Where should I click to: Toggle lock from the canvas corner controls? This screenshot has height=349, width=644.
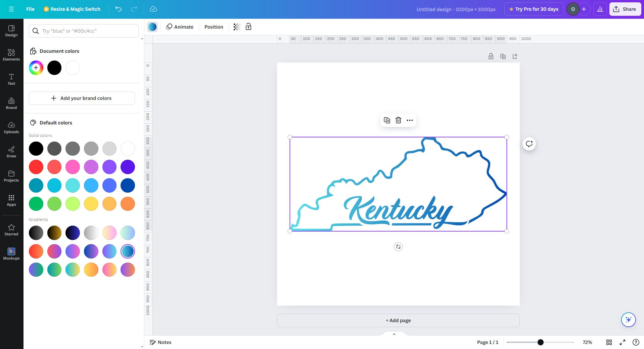[x=491, y=56]
